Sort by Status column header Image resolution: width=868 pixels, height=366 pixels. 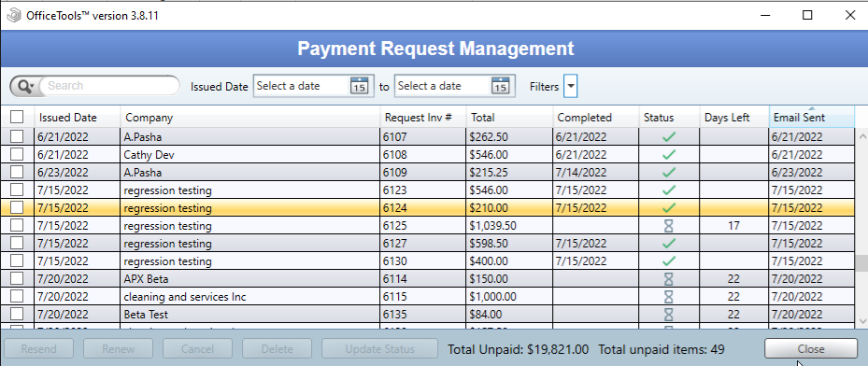(669, 118)
